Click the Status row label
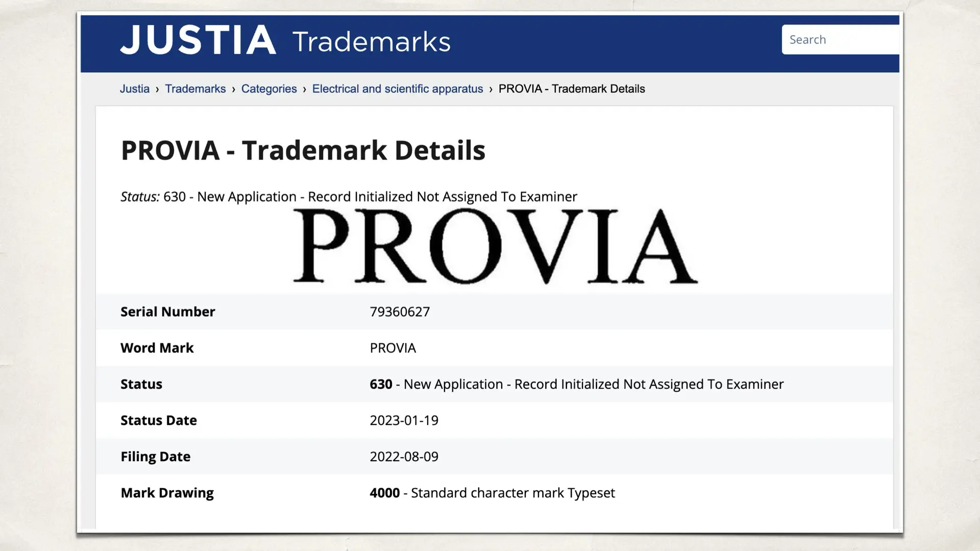Screen dimensions: 980x551 click(141, 384)
